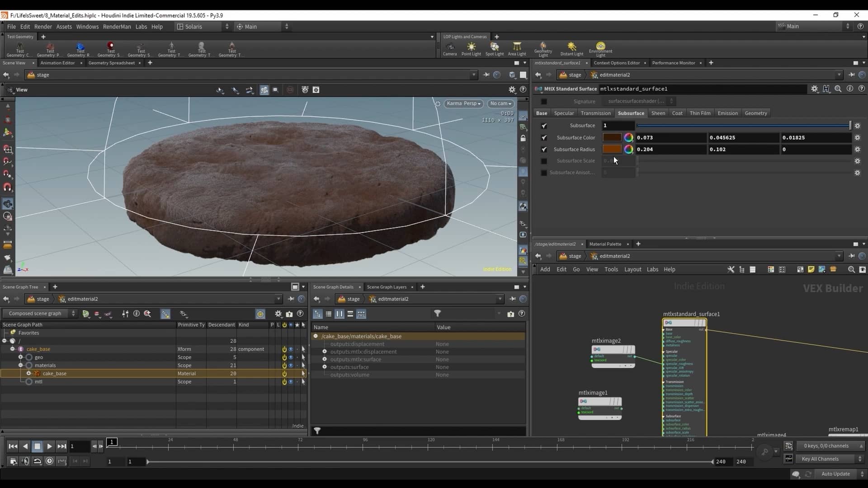Enable the Subsurface Scale checkbox
The width and height of the screenshot is (868, 488).
[x=543, y=161]
